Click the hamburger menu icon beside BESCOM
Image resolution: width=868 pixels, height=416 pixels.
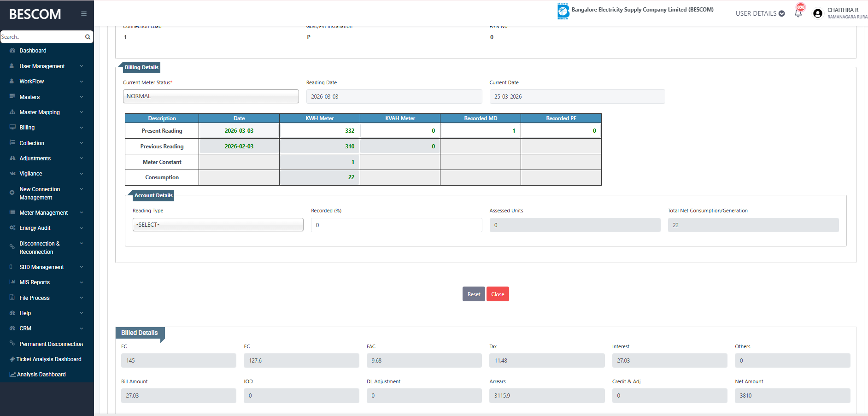point(84,14)
